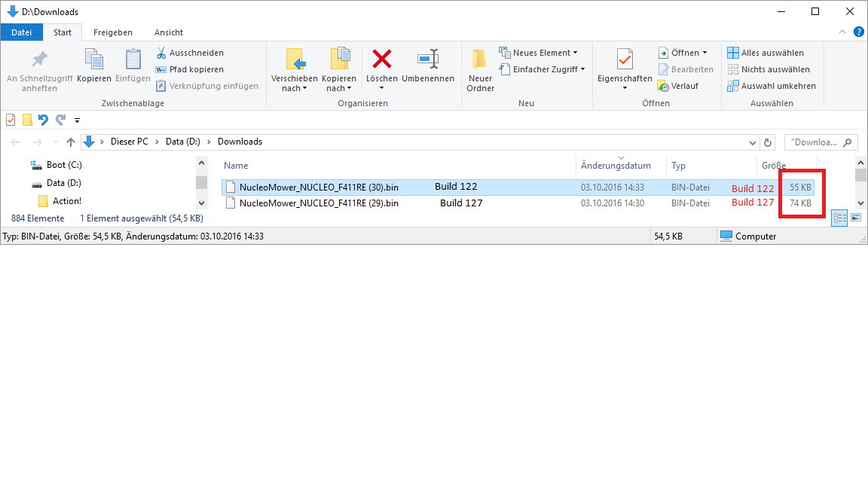Viewport: 868px width, 488px height.
Task: Open Eigenschaften properties icon
Action: 625,59
